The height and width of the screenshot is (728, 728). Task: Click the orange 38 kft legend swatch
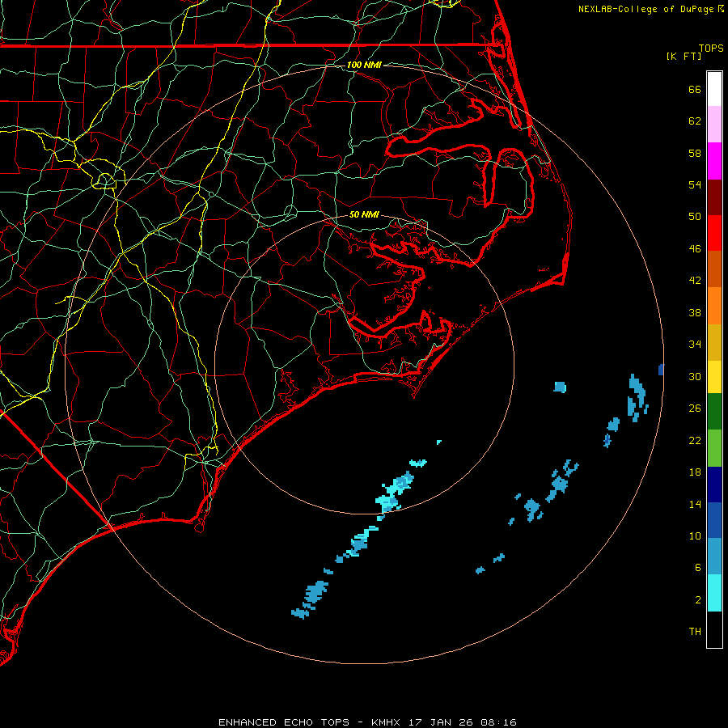(x=714, y=306)
